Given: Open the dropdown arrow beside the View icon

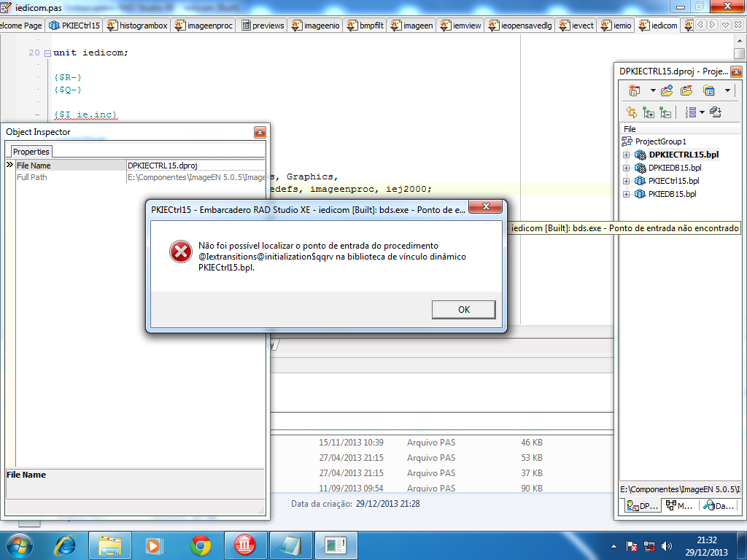Looking at the screenshot, I should point(727,90).
